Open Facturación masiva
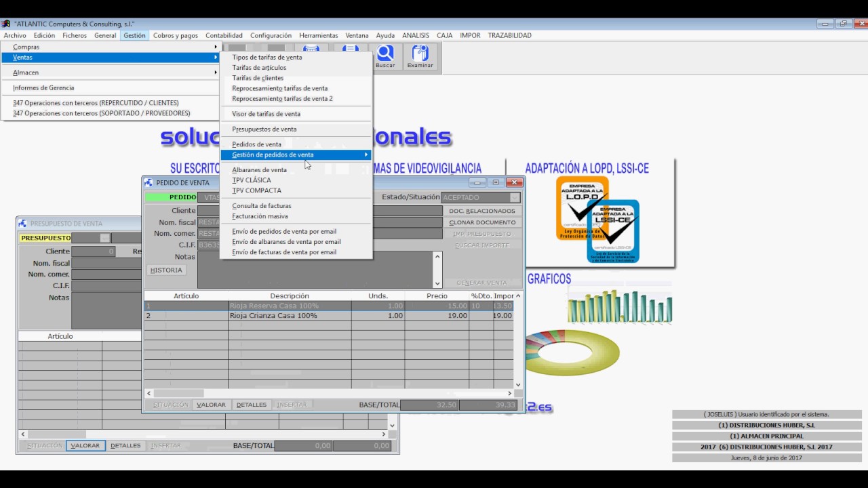 (296, 216)
